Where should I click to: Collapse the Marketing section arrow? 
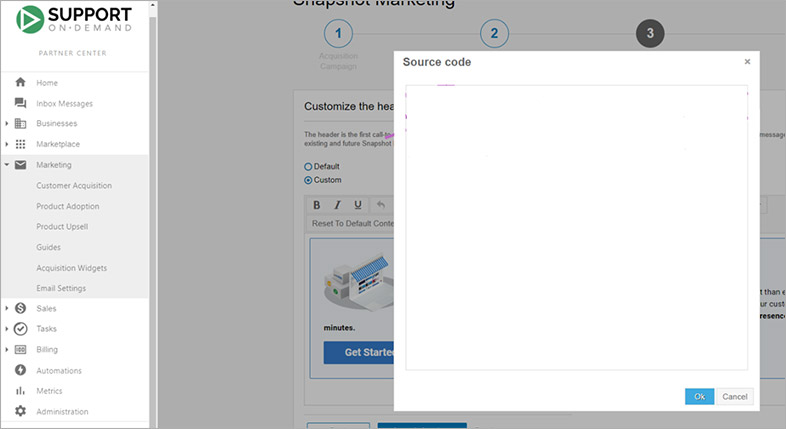coord(7,165)
